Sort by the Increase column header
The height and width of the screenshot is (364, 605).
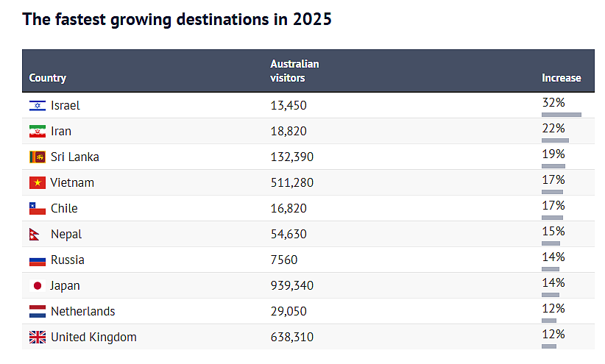561,78
